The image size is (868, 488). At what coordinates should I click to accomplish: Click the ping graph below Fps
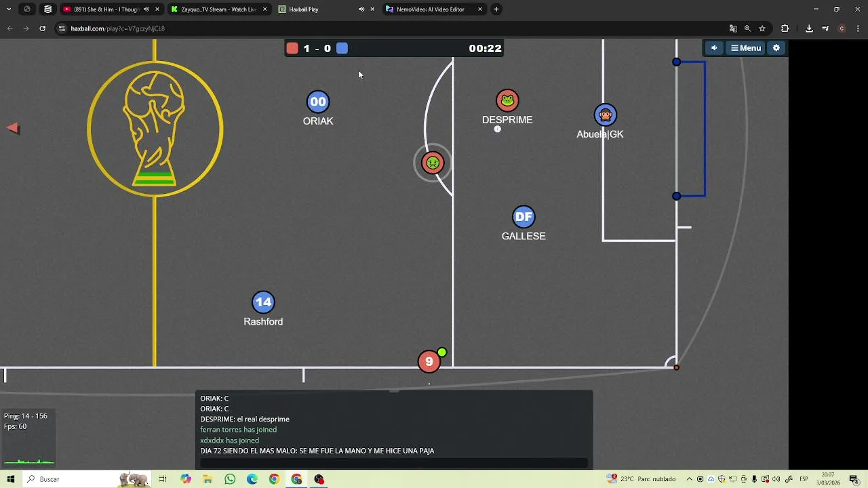pyautogui.click(x=28, y=462)
